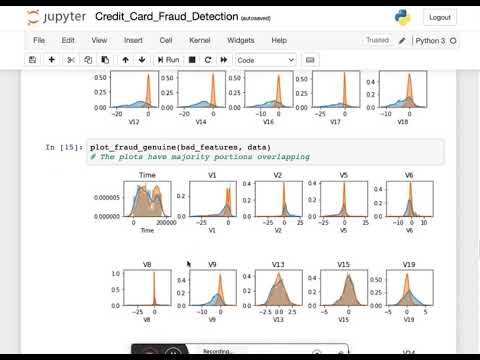This screenshot has width=480, height=360.
Task: Select the In [15] cell prompt
Action: click(64, 147)
